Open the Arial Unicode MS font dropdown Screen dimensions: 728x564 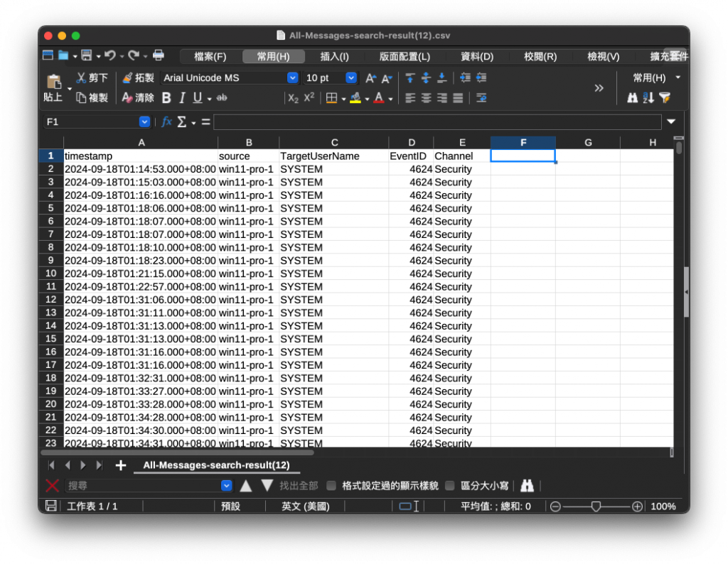pyautogui.click(x=292, y=78)
